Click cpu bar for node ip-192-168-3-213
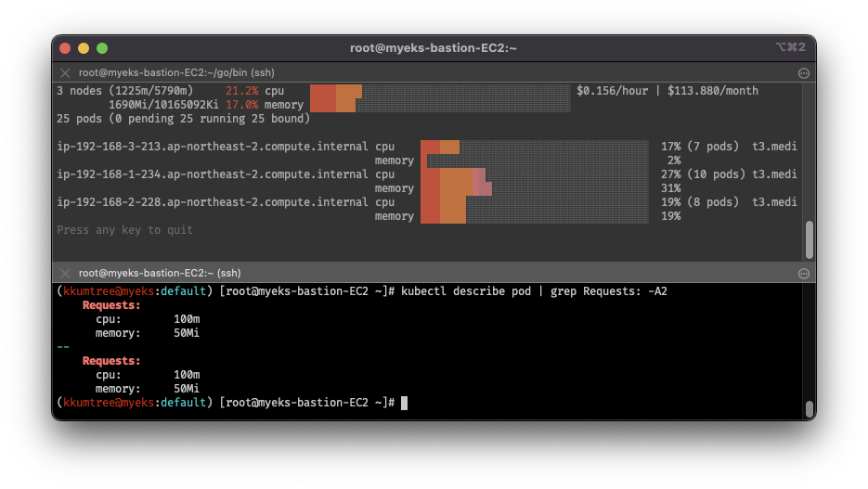The image size is (868, 489). click(534, 148)
